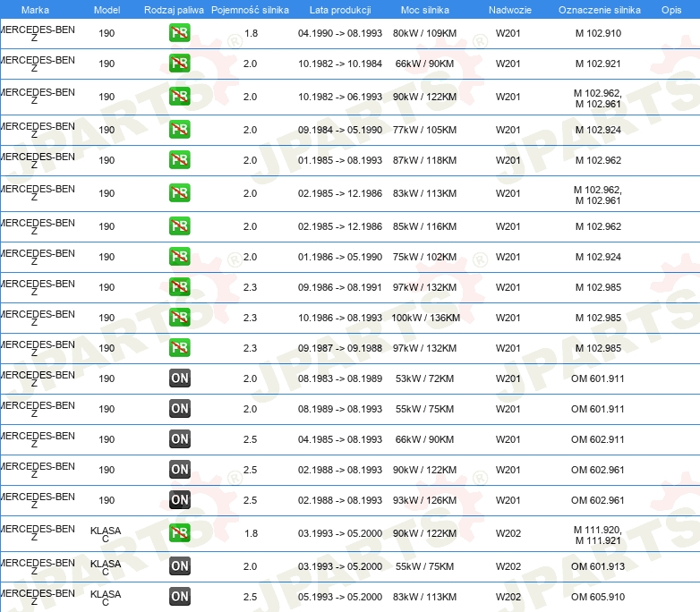Click production range 10.1986 -> 08.1993
The image size is (700, 612).
(x=340, y=318)
